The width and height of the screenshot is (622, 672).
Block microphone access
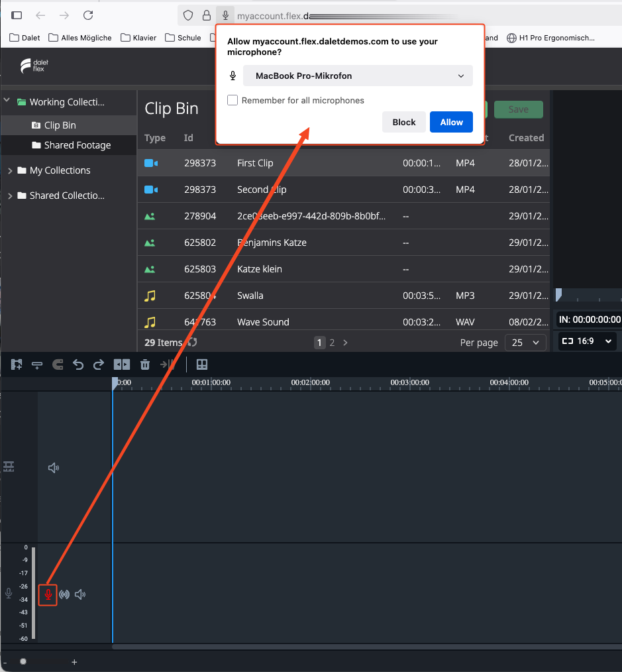point(404,122)
